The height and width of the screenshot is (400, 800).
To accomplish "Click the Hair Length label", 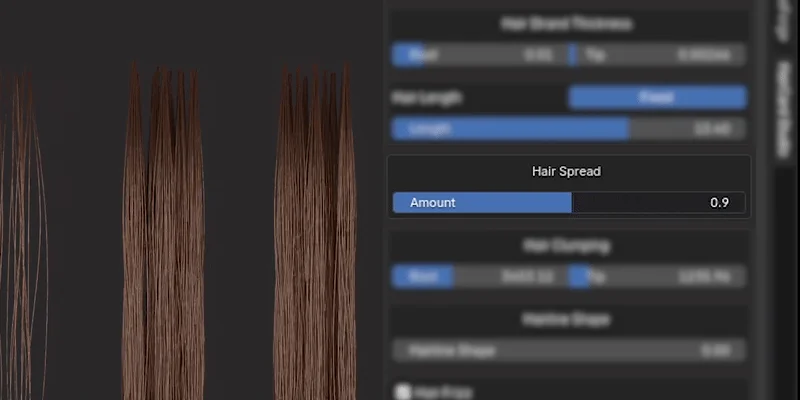I will coord(427,98).
